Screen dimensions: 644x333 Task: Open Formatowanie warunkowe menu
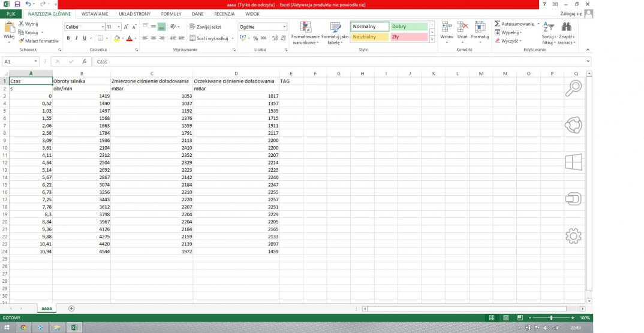305,33
